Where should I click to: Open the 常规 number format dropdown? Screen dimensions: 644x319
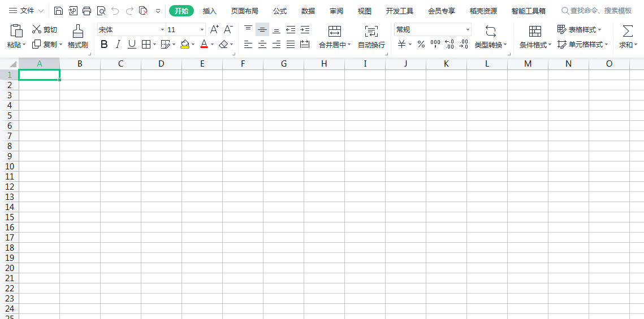468,30
